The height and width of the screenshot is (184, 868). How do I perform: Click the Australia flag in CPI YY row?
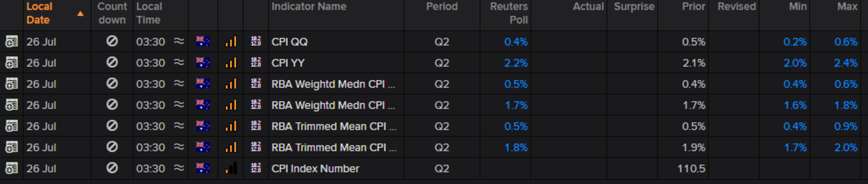[203, 63]
